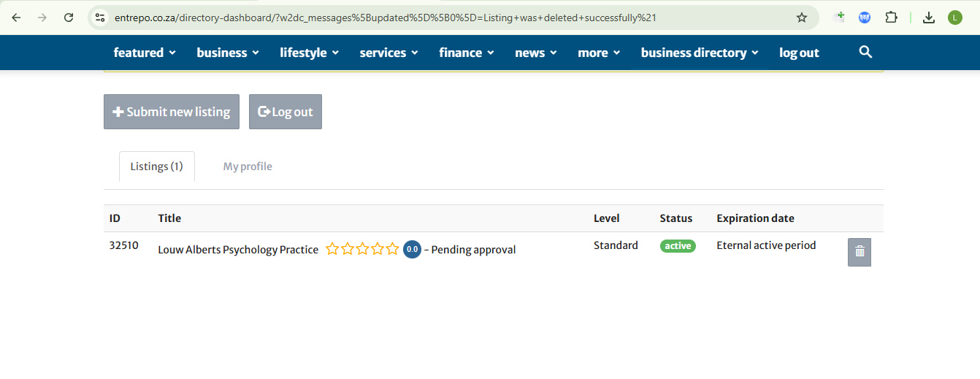Open the site search magnifier
The width and height of the screenshot is (980, 379).
click(x=865, y=52)
